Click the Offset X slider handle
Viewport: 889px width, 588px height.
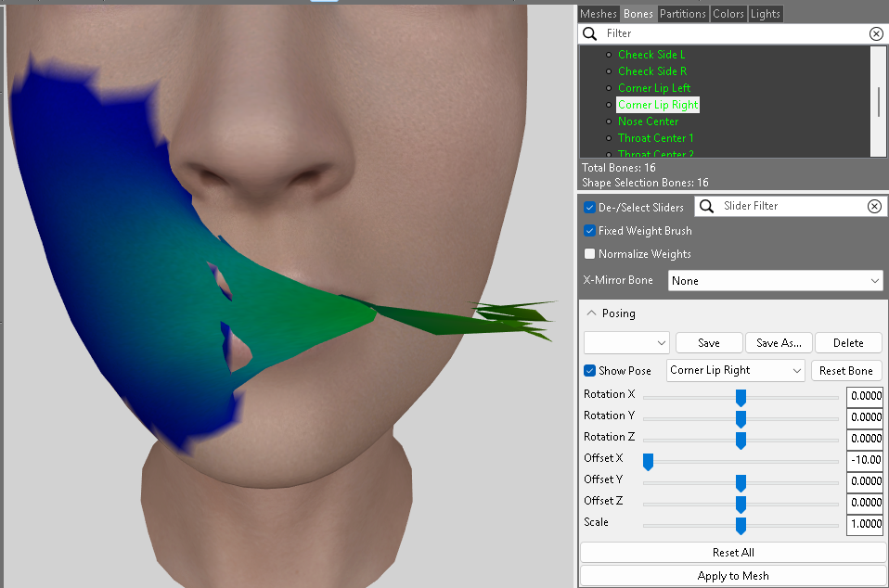(x=648, y=462)
